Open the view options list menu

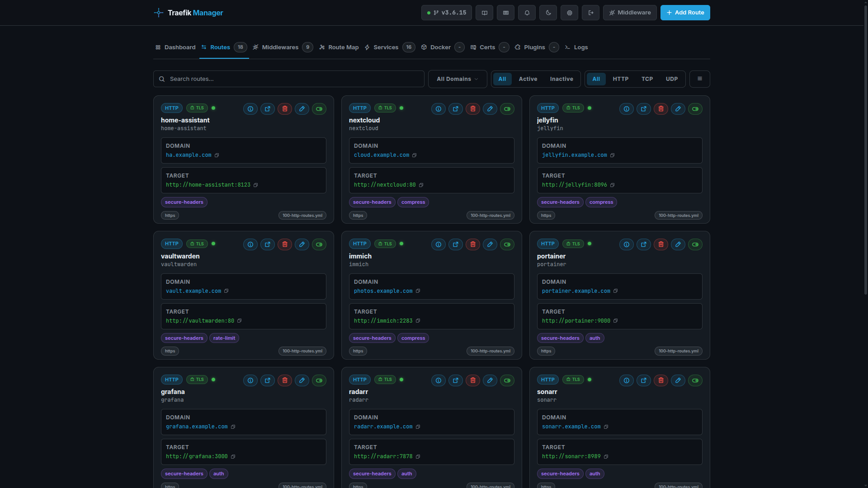click(700, 79)
